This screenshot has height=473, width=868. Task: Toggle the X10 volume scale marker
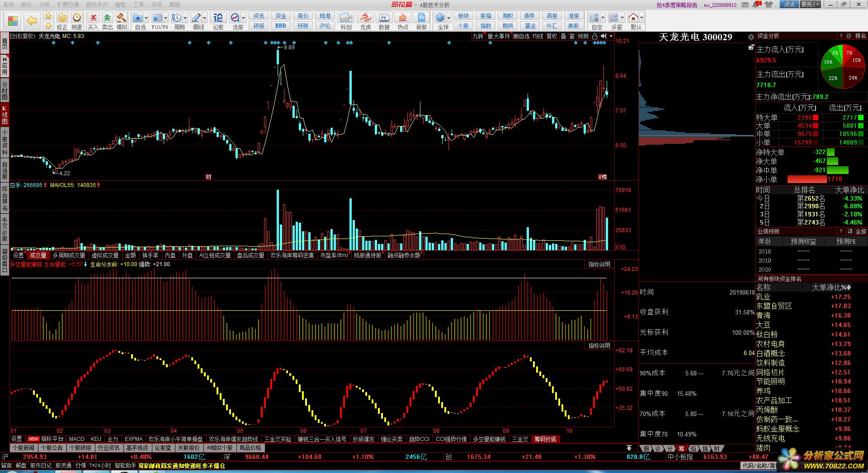[620, 247]
